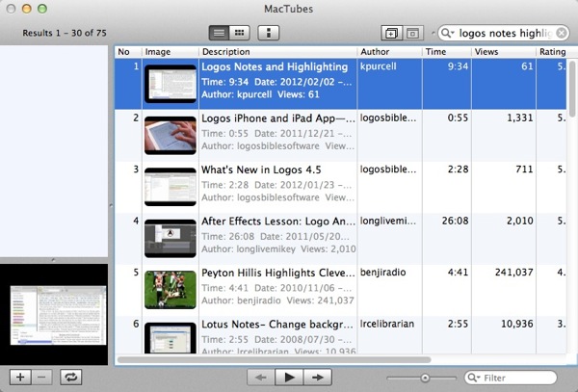
Task: Add a new playlist with plus button
Action: click(x=20, y=377)
